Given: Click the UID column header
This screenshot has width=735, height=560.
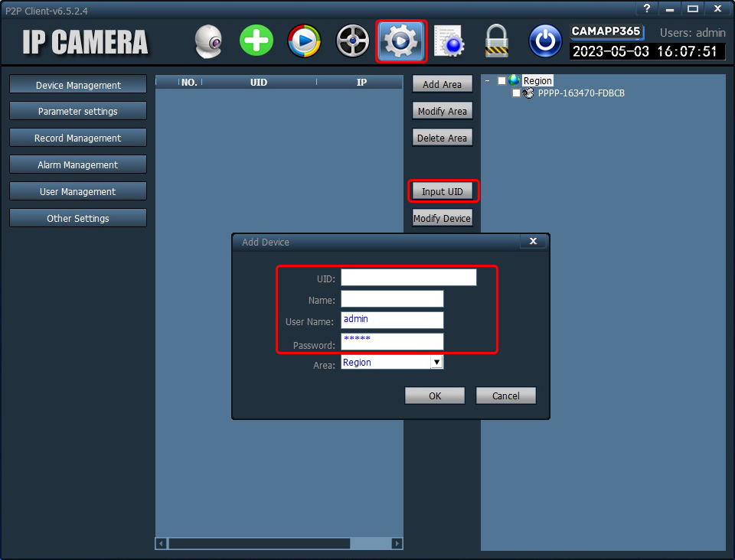Looking at the screenshot, I should coord(259,83).
